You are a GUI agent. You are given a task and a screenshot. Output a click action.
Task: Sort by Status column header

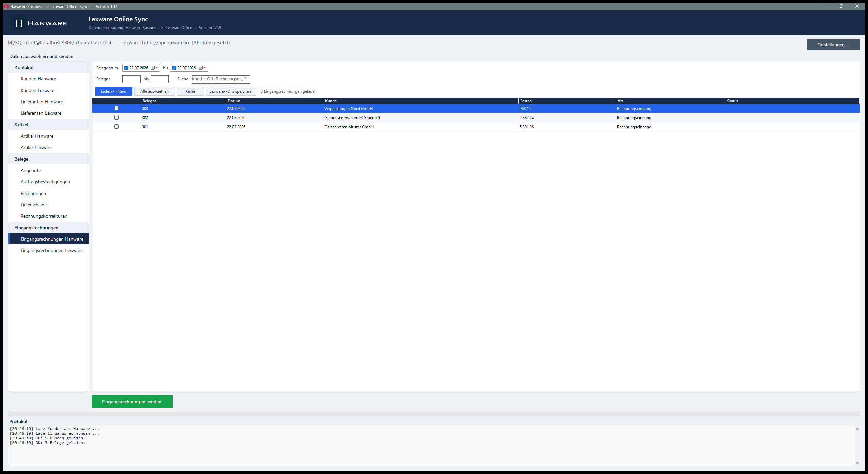click(x=792, y=101)
